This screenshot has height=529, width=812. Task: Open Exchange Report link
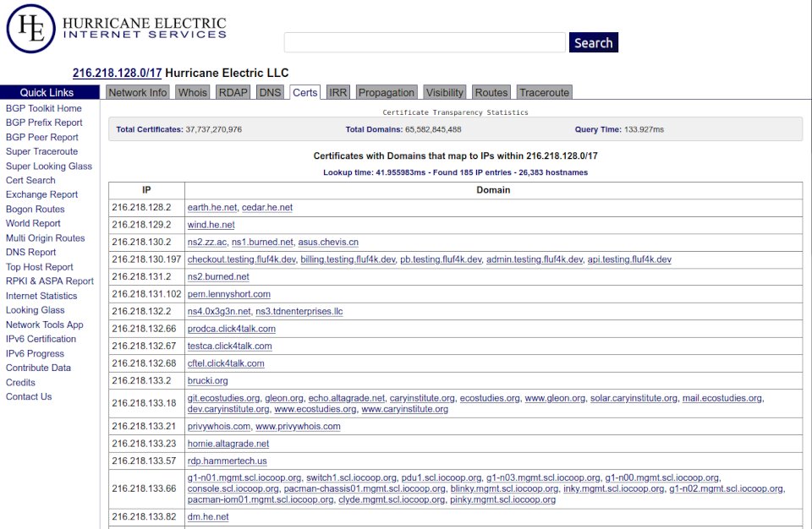coord(42,194)
